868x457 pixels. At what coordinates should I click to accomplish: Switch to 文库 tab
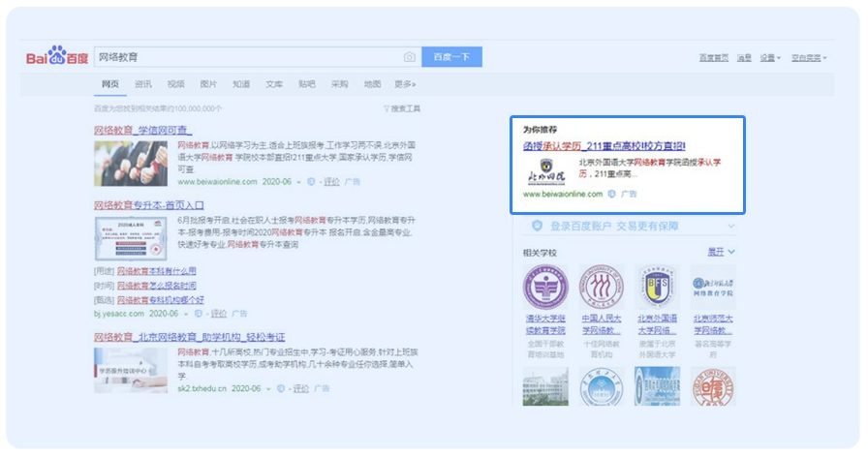pos(273,84)
